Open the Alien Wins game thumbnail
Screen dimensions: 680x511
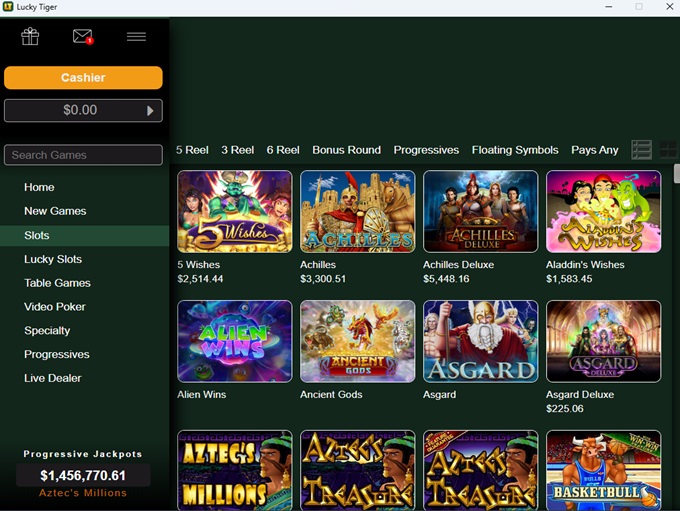pos(235,341)
